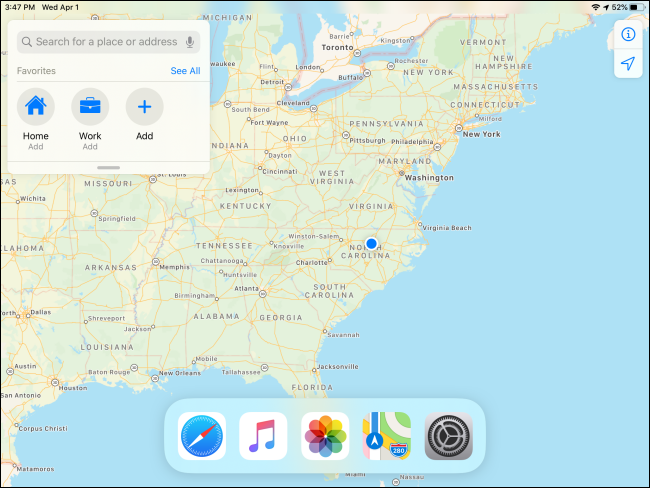Tap the Corpus Christi label

[43, 428]
